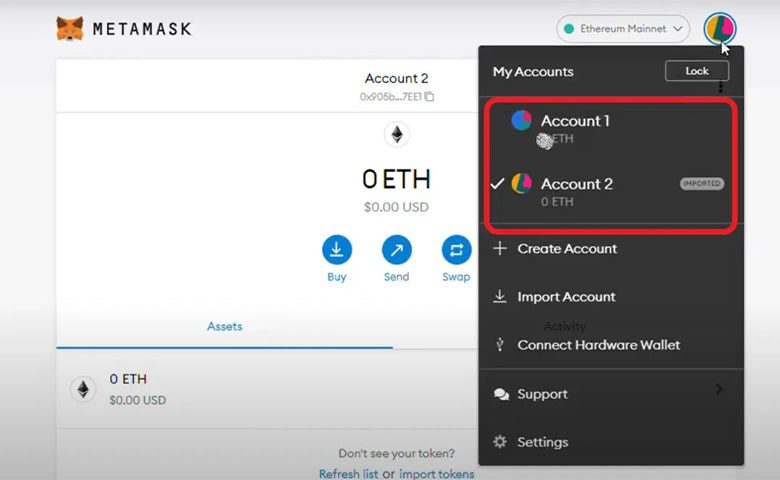Click the $0.00 USD text in the asset row
The image size is (780, 480).
138,400
